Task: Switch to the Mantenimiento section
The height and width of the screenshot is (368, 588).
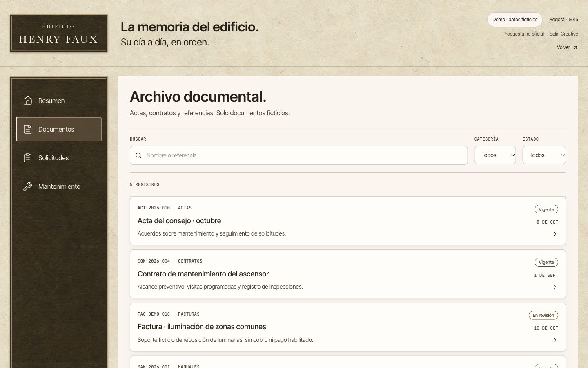Action: (59, 186)
